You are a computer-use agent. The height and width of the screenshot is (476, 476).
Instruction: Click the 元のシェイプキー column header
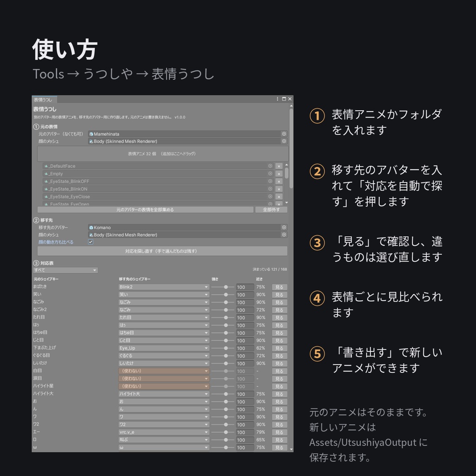click(x=46, y=279)
